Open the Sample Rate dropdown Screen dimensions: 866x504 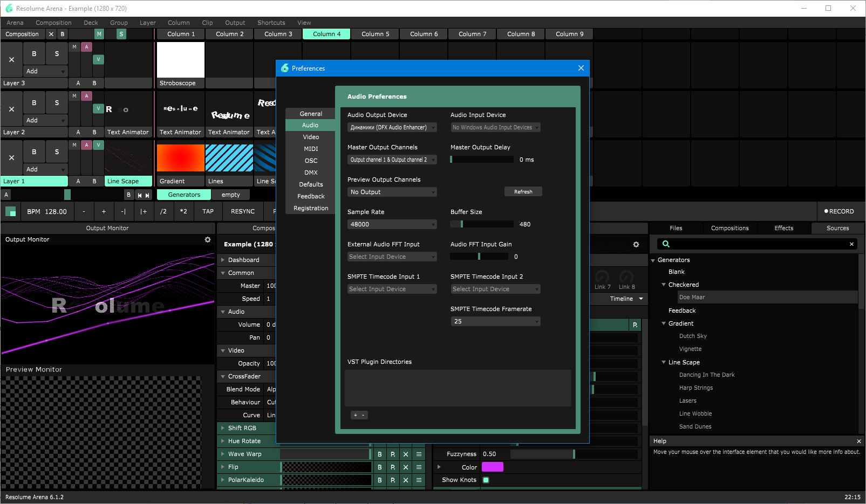(392, 225)
